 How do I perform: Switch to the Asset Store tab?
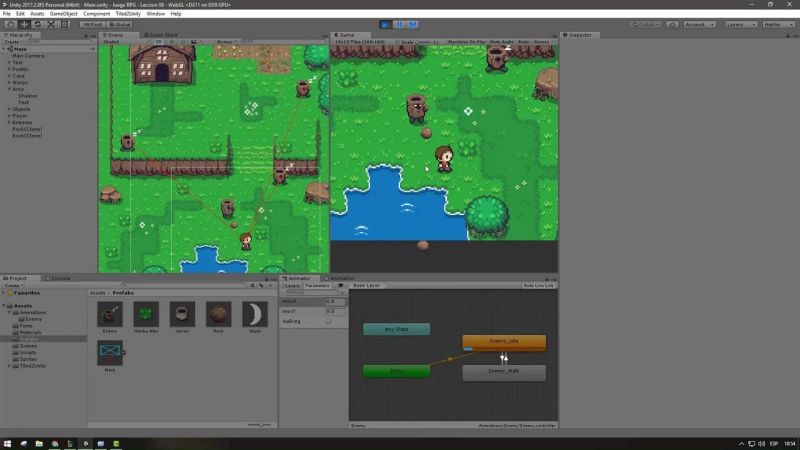click(161, 35)
